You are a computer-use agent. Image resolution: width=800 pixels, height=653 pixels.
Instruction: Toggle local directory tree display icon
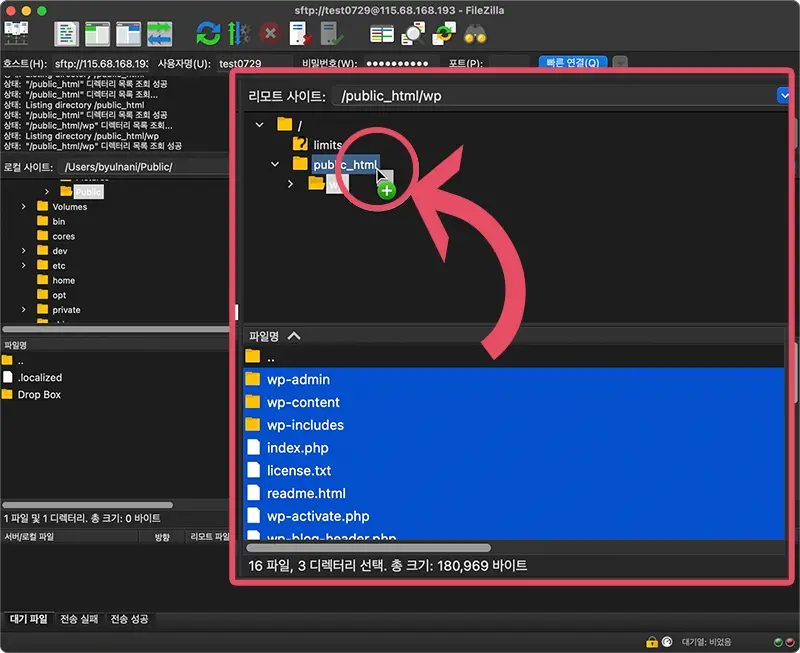(x=97, y=34)
